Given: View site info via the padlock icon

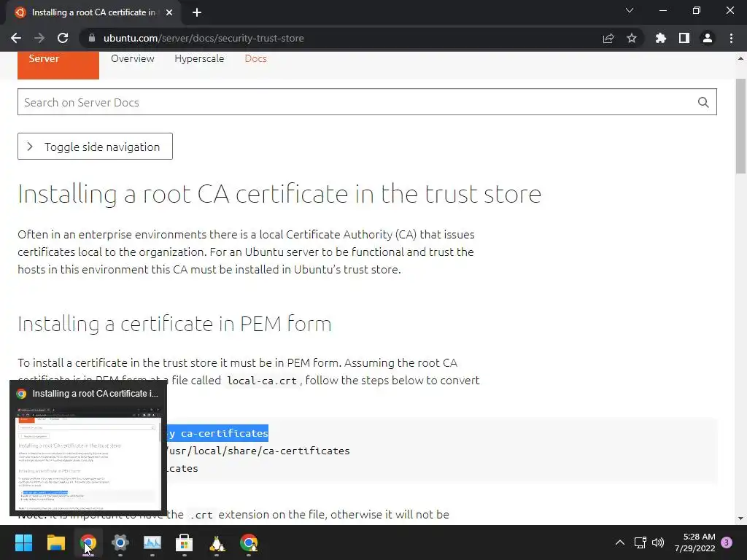Looking at the screenshot, I should coord(92,38).
